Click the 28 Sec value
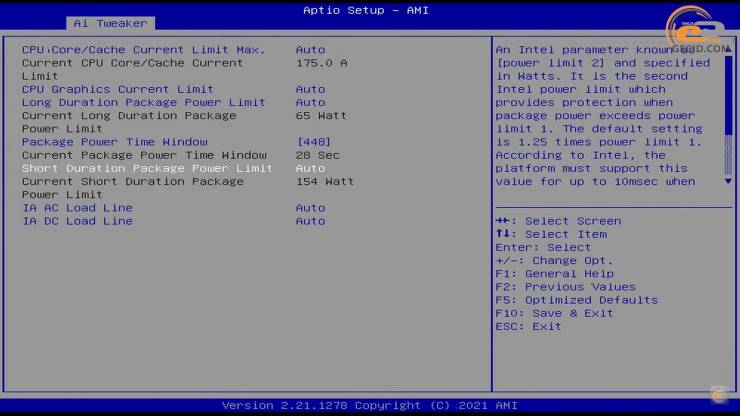Screen dimensions: 740x416 [318, 155]
